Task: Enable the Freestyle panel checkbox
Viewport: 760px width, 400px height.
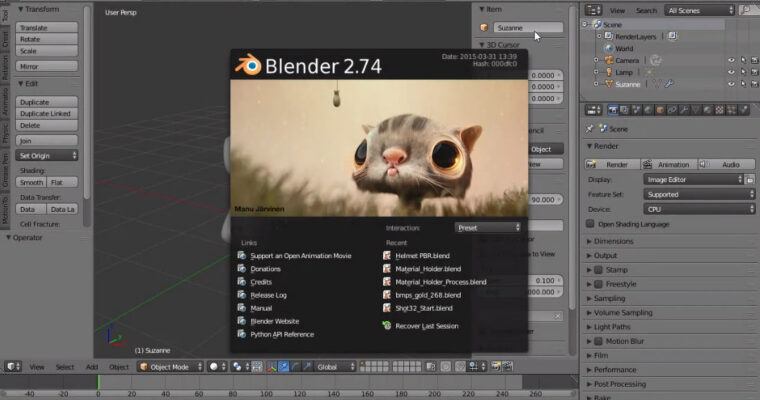Action: 599,284
